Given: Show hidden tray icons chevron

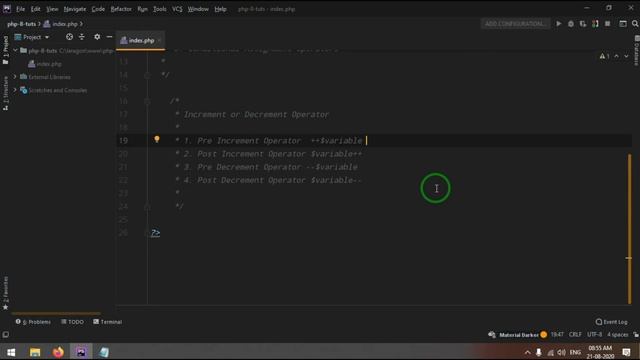Looking at the screenshot, I should (x=527, y=352).
